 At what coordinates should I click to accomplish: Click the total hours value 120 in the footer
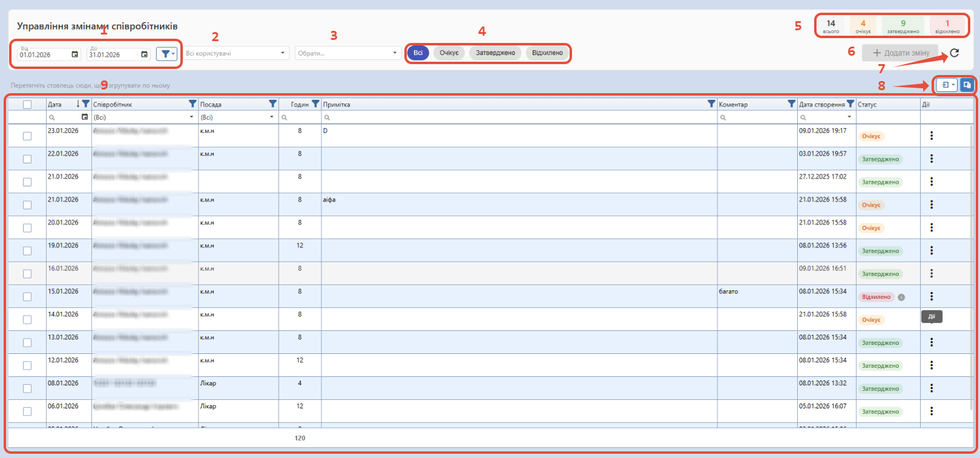pos(300,438)
